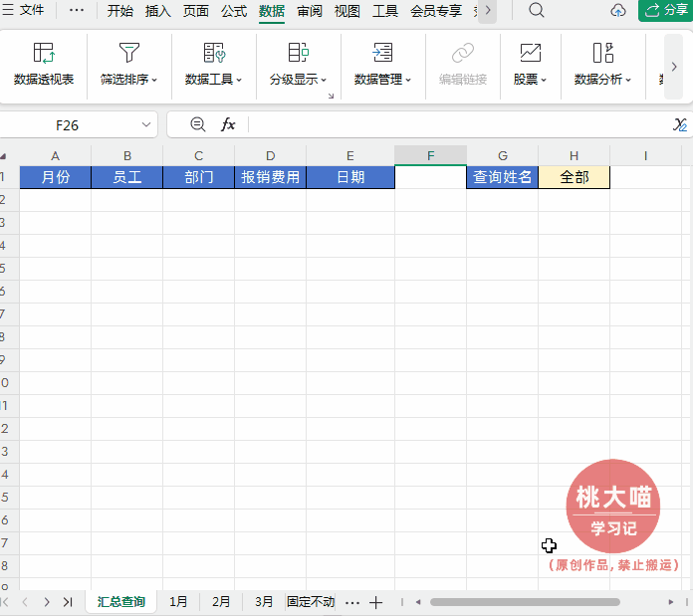The image size is (693, 616).
Task: Click the cloud upload icon
Action: click(618, 10)
